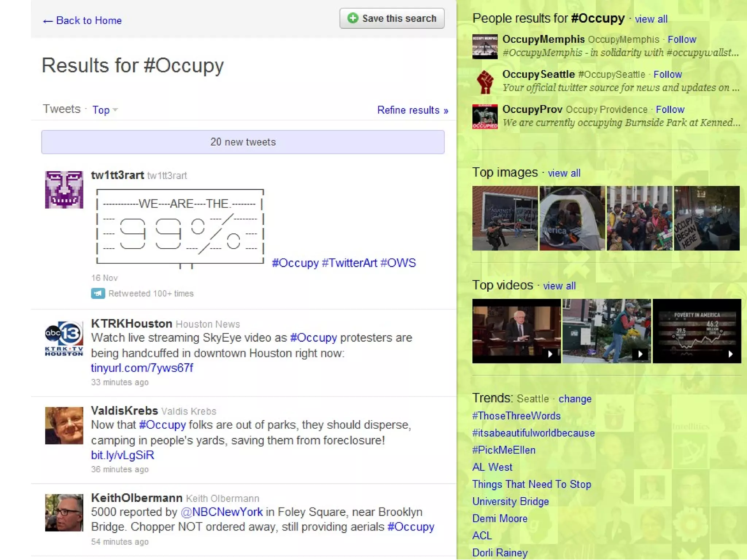Go Back to Home
This screenshot has height=560, width=747.
pyautogui.click(x=82, y=20)
